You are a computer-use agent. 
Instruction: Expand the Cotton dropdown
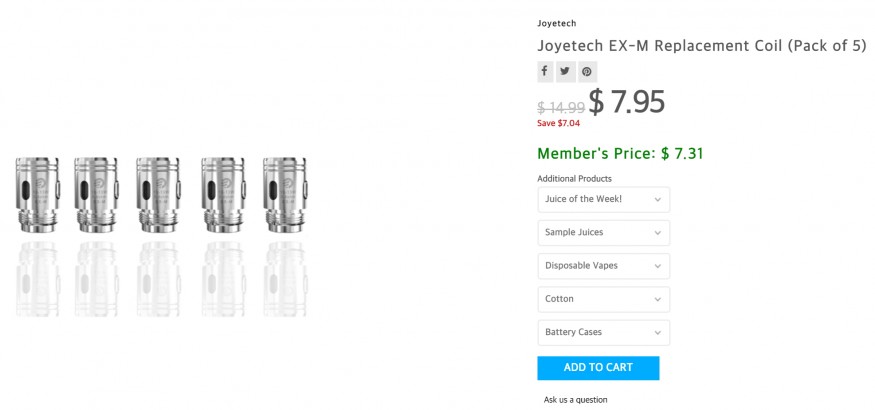603,299
